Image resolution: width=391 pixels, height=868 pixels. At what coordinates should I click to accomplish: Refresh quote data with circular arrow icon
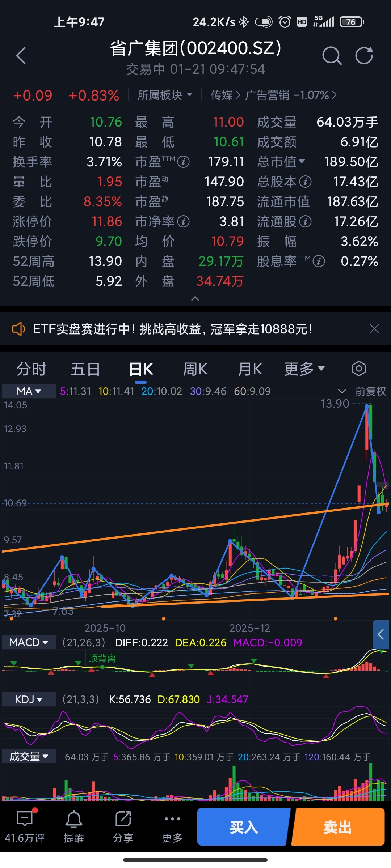tap(364, 56)
